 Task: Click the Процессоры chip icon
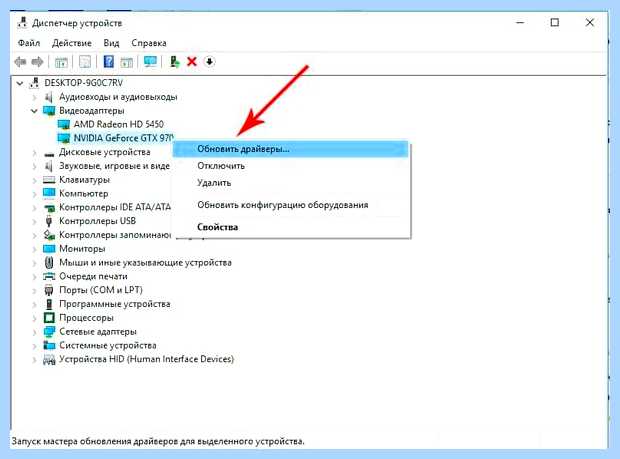coord(49,318)
